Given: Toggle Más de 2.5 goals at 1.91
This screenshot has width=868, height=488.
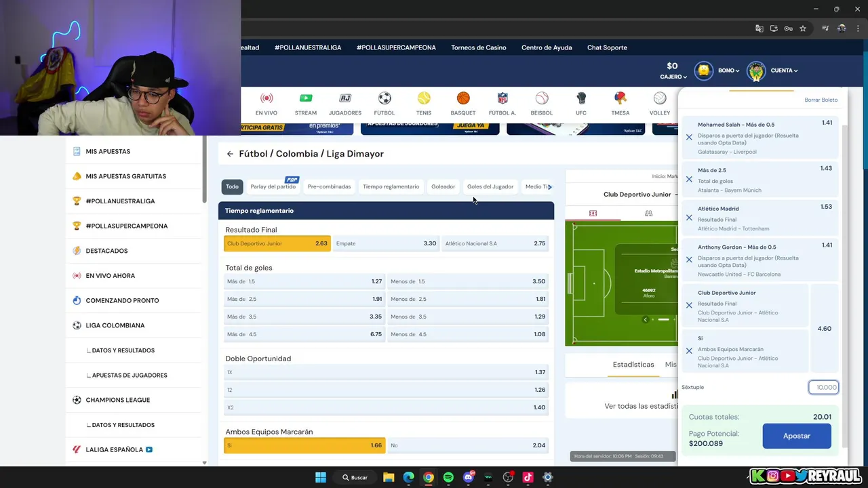Looking at the screenshot, I should pyautogui.click(x=304, y=299).
